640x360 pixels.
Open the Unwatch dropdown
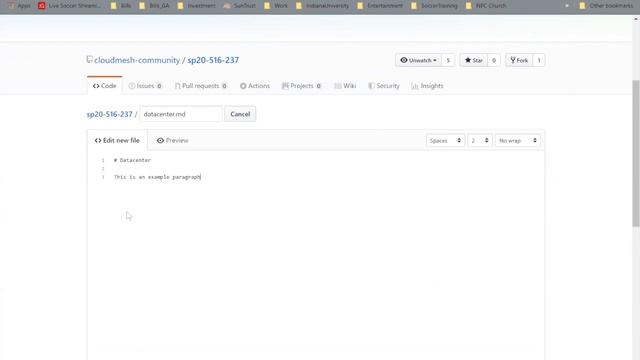(418, 60)
